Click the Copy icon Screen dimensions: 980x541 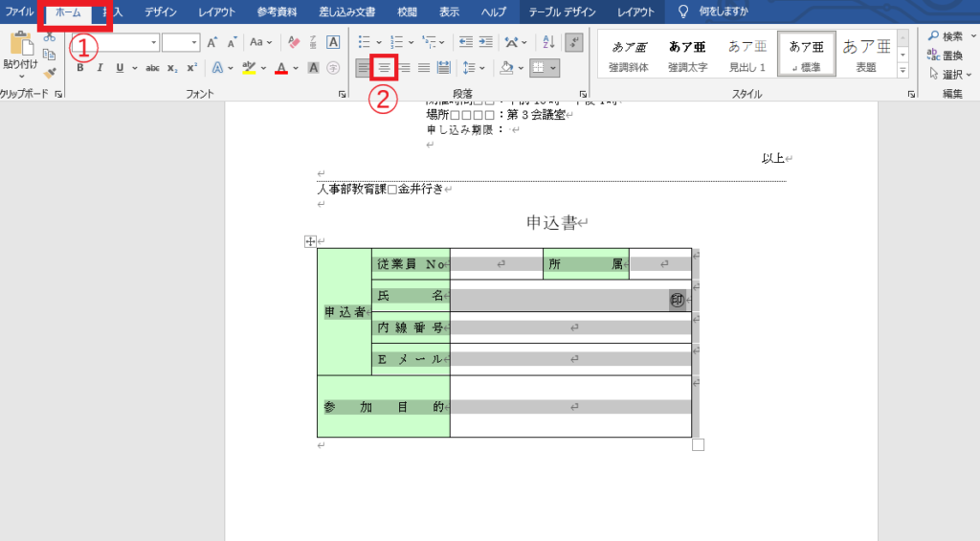tap(50, 55)
